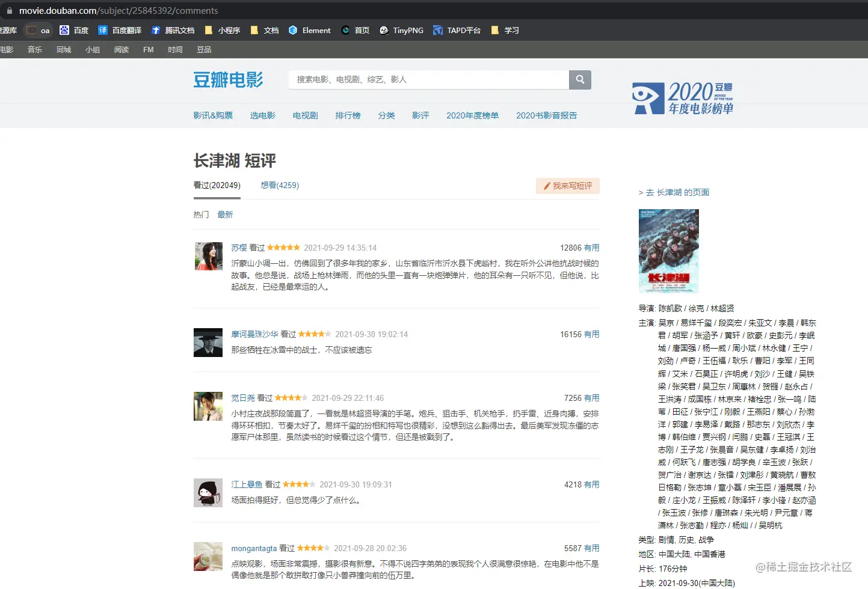
Task: Open 江上晨鱼's avatar
Action: (208, 493)
